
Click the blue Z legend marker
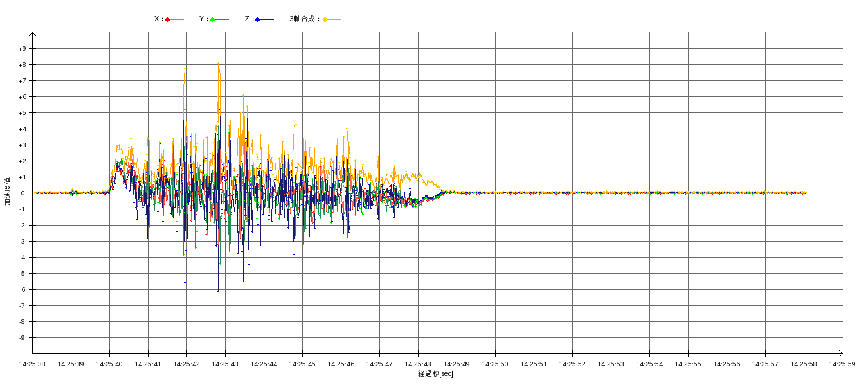point(258,19)
